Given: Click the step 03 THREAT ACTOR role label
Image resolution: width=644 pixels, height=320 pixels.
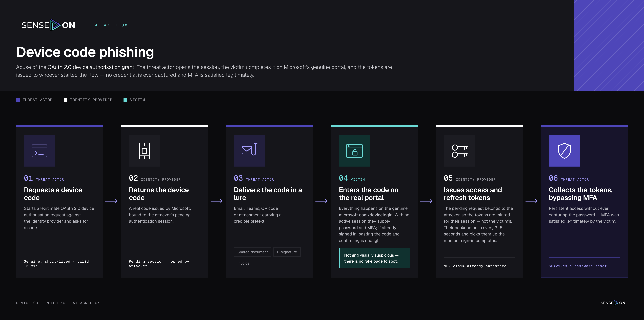Looking at the screenshot, I should point(260,179).
